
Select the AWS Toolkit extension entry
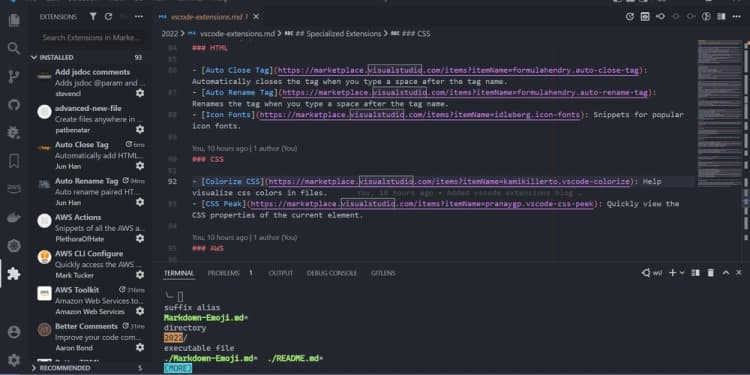pos(90,300)
